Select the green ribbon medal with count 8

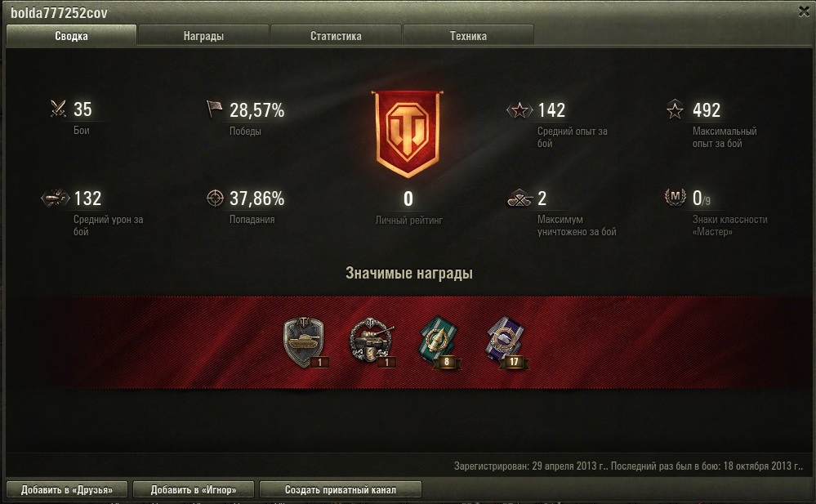coord(439,342)
